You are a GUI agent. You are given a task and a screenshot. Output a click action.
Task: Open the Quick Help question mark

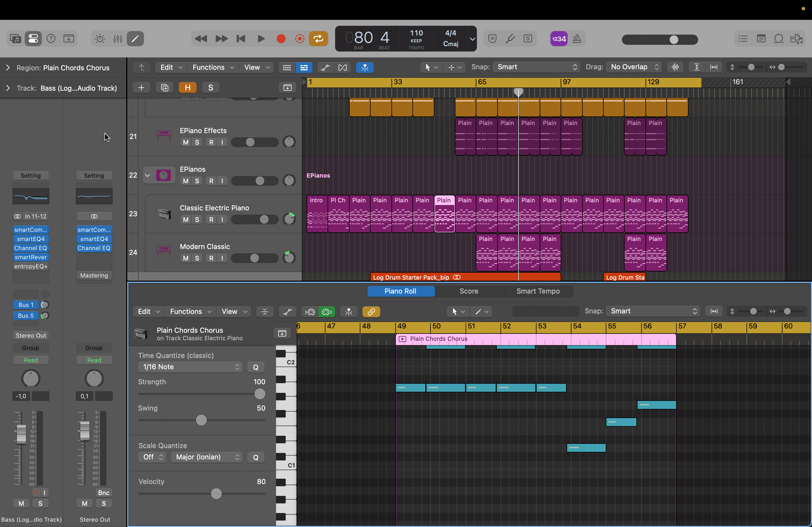click(x=51, y=39)
